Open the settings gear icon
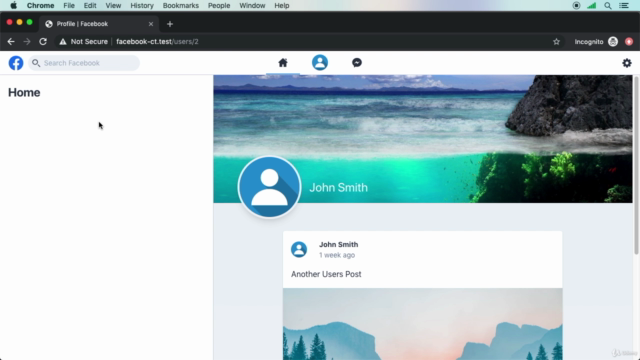Image resolution: width=640 pixels, height=360 pixels. [x=627, y=63]
